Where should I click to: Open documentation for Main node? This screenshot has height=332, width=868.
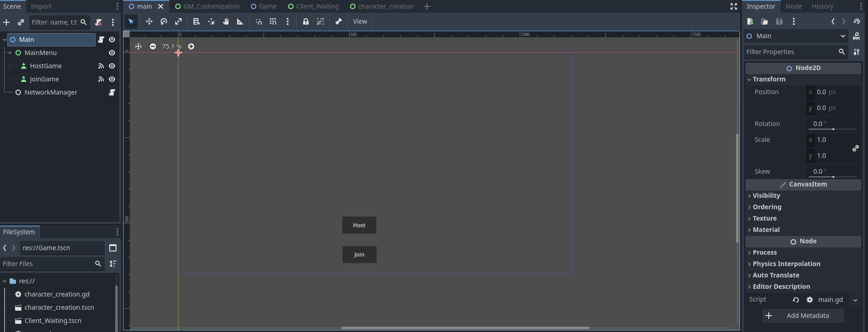(856, 36)
